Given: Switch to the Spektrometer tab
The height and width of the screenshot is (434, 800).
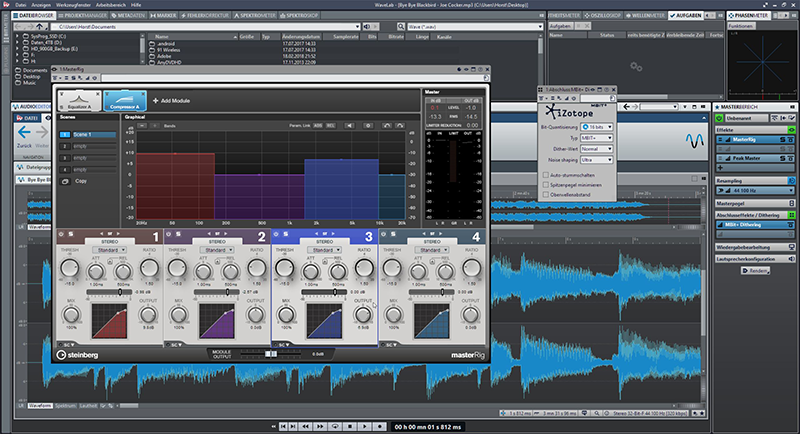Looking at the screenshot, I should point(255,15).
